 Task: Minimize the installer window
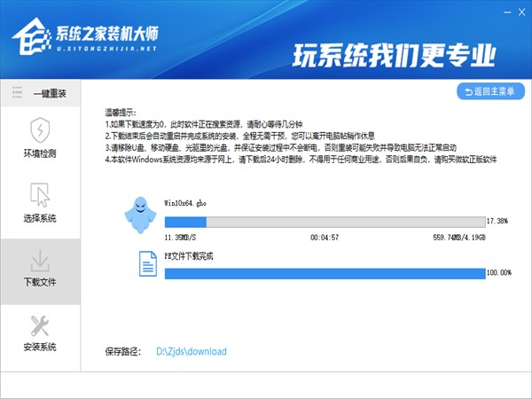tap(492, 13)
